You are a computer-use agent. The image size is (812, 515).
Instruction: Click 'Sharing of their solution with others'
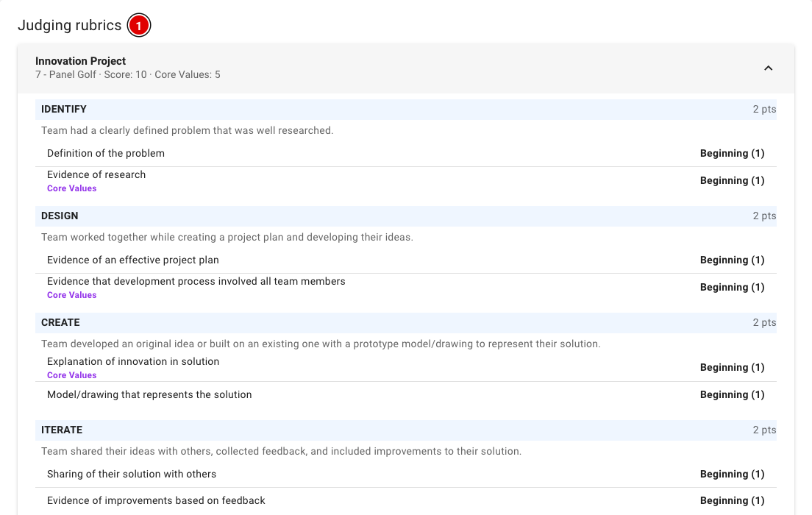tap(132, 474)
